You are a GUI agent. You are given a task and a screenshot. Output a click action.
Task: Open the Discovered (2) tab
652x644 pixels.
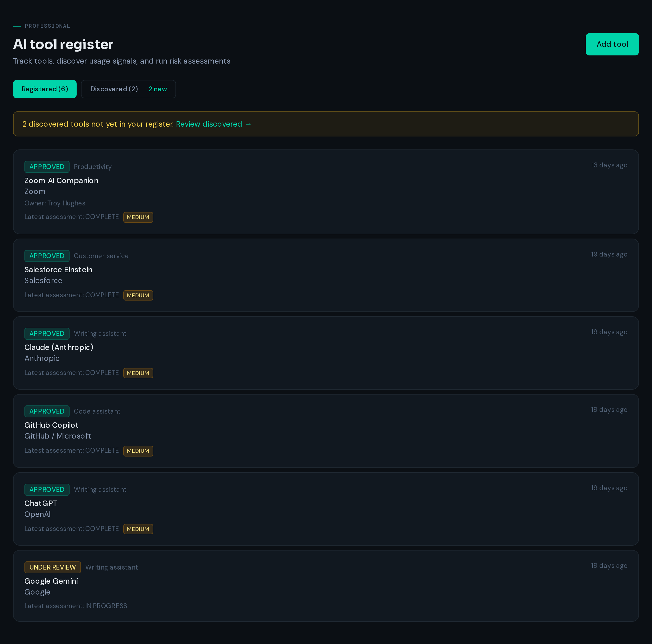pyautogui.click(x=128, y=89)
